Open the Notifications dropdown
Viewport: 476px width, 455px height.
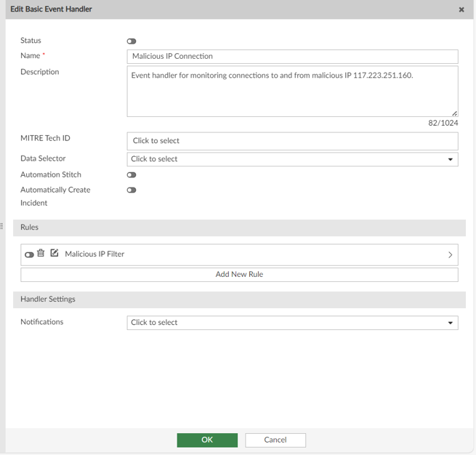[x=292, y=323]
